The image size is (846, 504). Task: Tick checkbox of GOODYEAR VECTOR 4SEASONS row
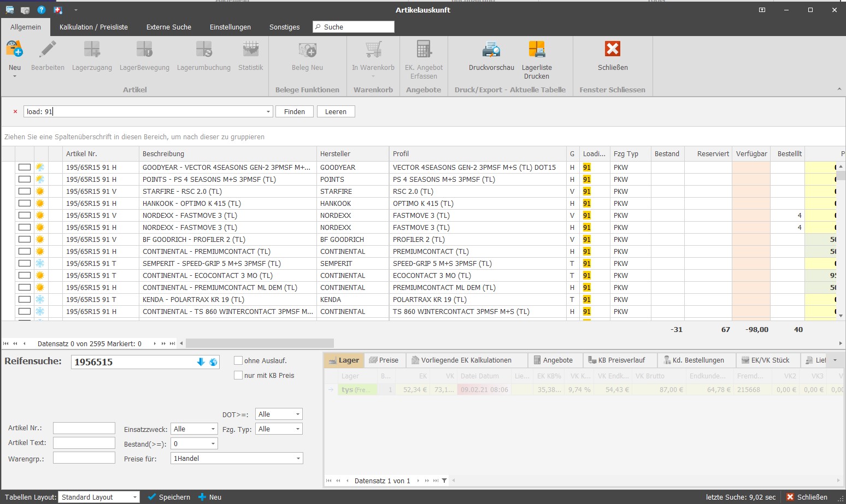[x=25, y=167]
